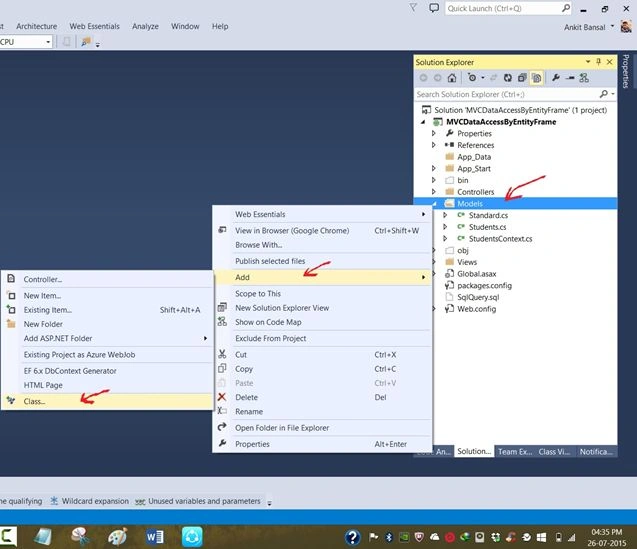Image resolution: width=637 pixels, height=549 pixels.
Task: Click the Home icon in Solution Explorer toolbar
Action: click(x=452, y=78)
